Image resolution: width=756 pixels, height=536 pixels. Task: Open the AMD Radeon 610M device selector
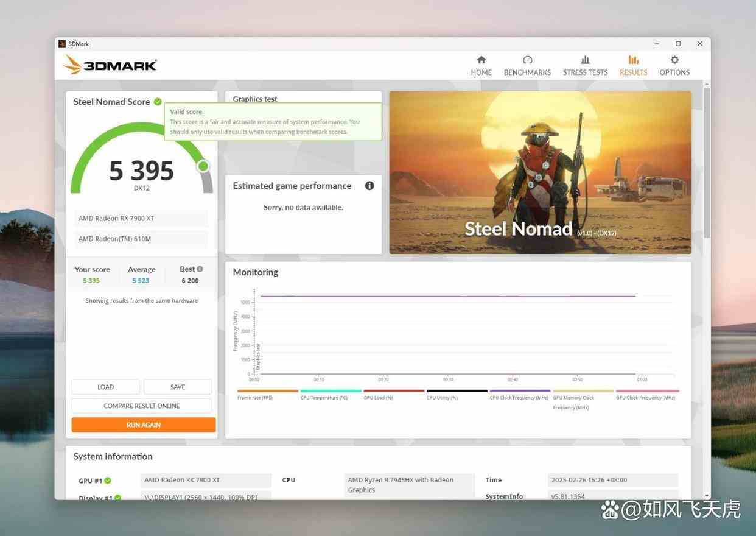click(141, 238)
